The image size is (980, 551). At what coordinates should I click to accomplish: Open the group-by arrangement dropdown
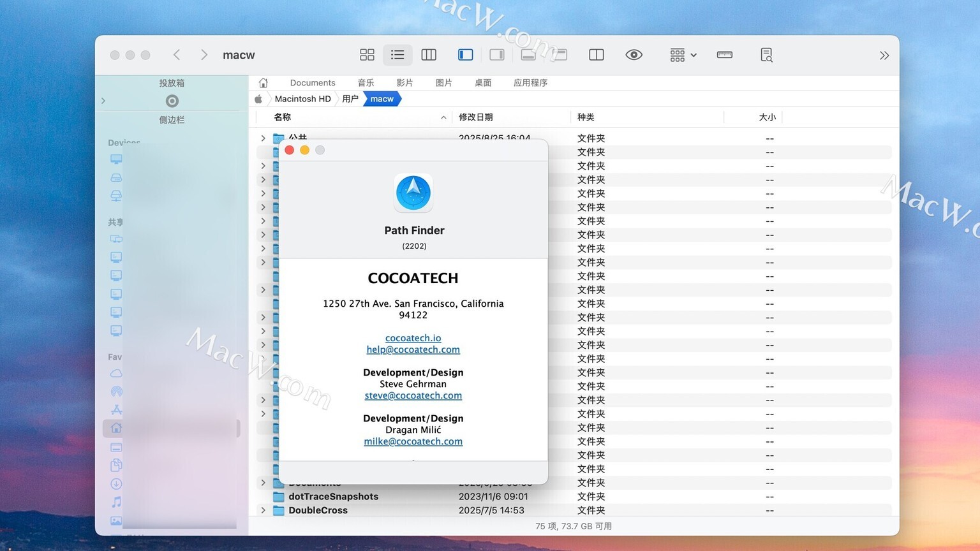(x=683, y=55)
